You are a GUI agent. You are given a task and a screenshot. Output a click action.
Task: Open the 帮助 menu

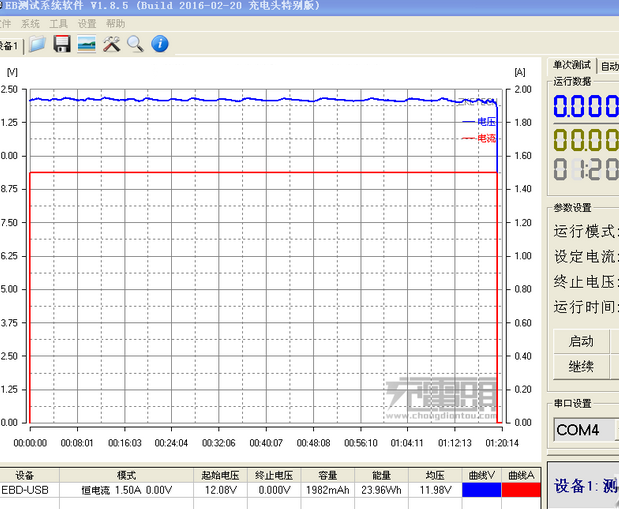(116, 23)
